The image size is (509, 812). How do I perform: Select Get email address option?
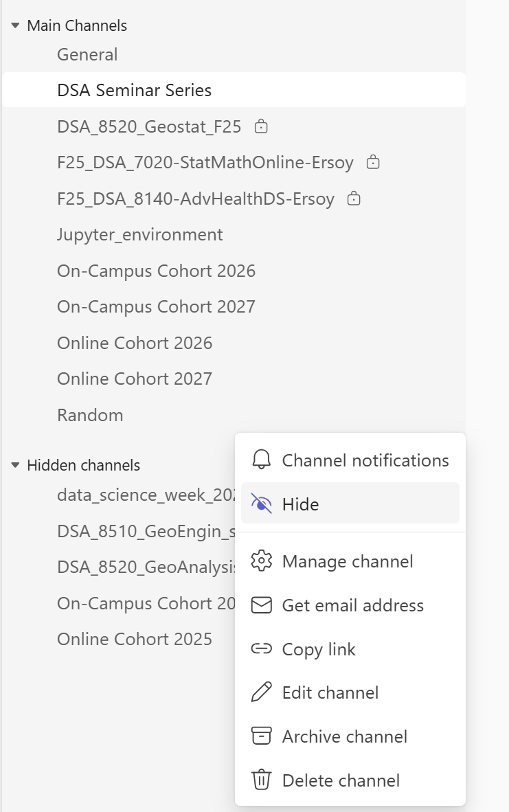tap(350, 605)
